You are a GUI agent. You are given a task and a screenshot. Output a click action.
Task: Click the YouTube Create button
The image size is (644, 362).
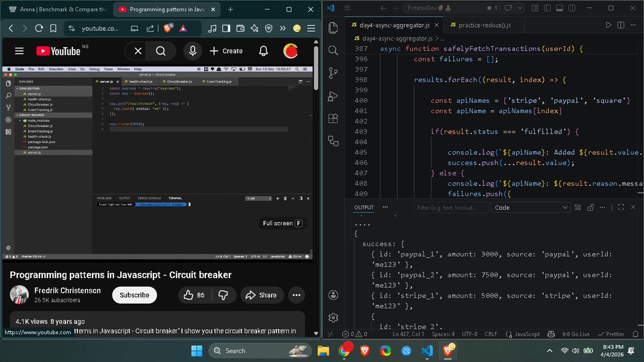[x=226, y=51]
